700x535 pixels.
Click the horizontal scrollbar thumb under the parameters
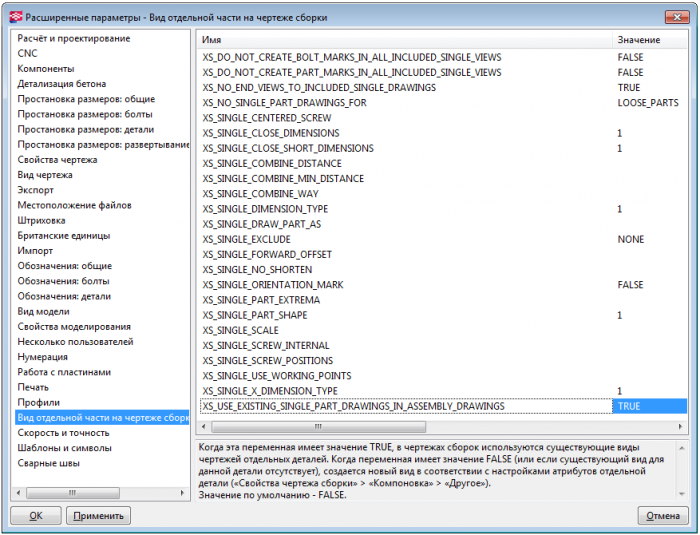tap(318, 426)
